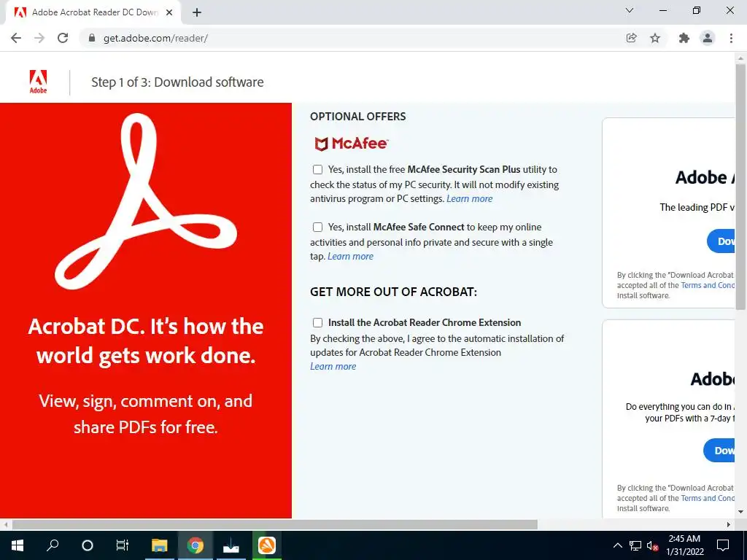Check the McAfee Security Scan Plus offer
Image resolution: width=747 pixels, height=560 pixels.
click(317, 169)
